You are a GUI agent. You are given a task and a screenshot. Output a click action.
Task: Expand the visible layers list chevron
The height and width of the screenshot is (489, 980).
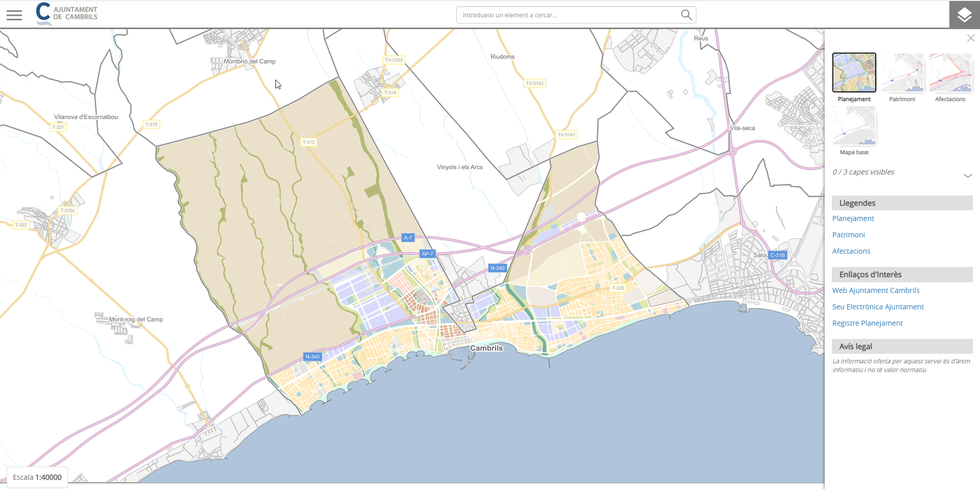click(x=967, y=176)
